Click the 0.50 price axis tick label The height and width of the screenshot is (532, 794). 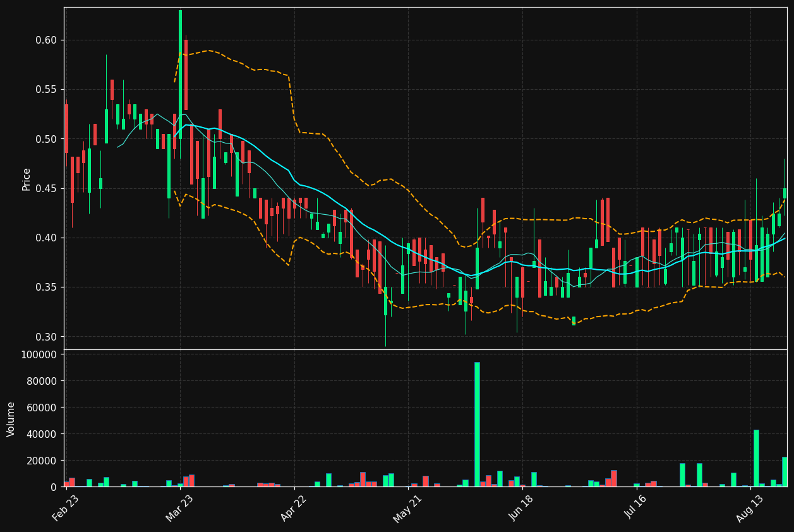(x=46, y=139)
